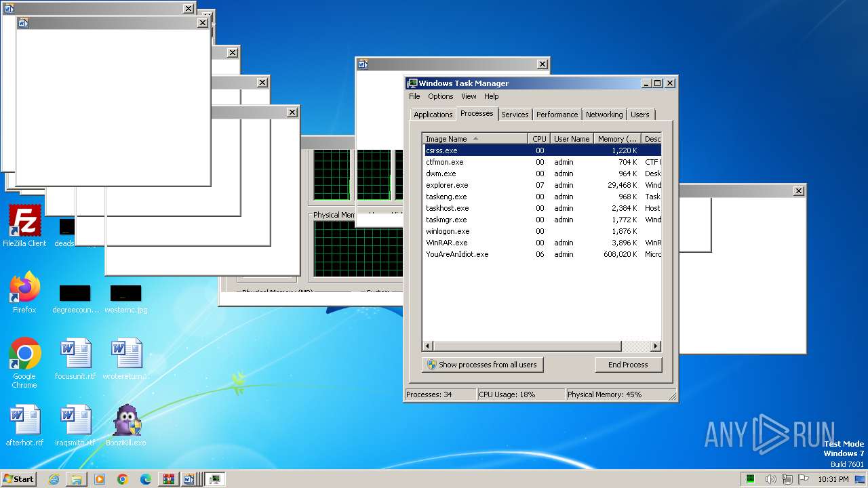Select the degreecoun... black thumbnail file
This screenshot has height=488, width=868.
(75, 298)
